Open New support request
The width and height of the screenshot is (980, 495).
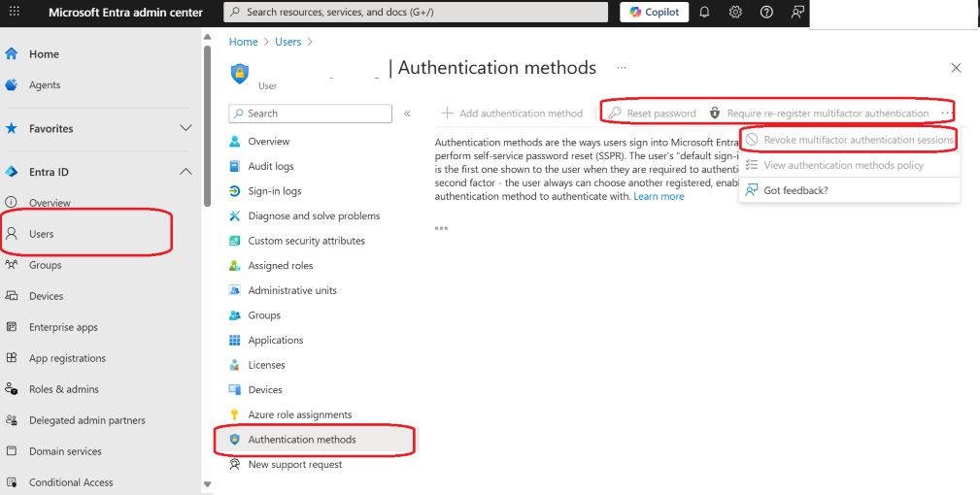(x=295, y=464)
